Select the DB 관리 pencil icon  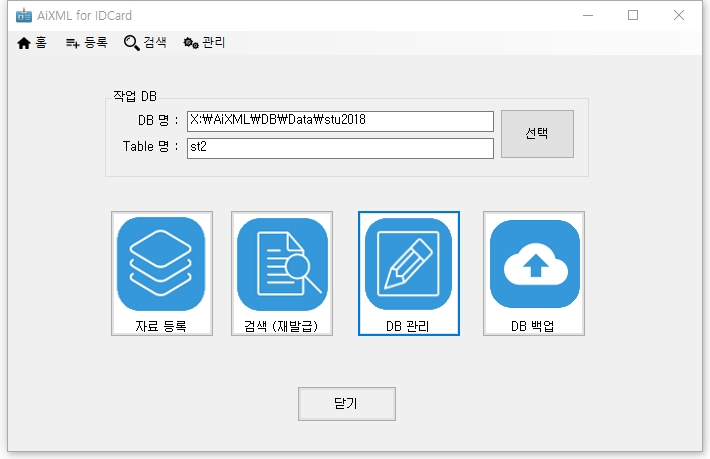[x=408, y=264]
